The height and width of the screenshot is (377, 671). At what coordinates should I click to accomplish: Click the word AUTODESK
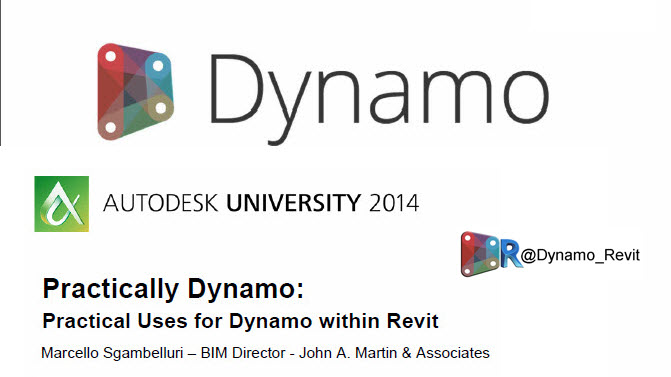161,203
